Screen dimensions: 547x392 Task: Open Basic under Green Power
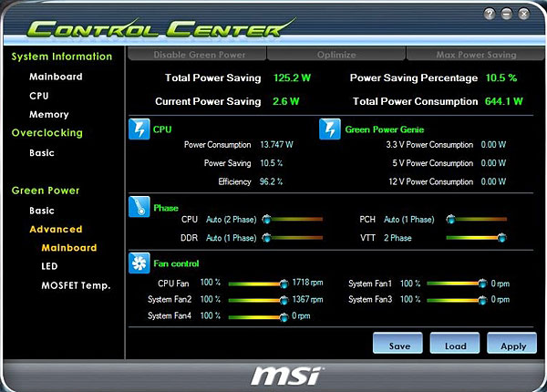tap(42, 211)
